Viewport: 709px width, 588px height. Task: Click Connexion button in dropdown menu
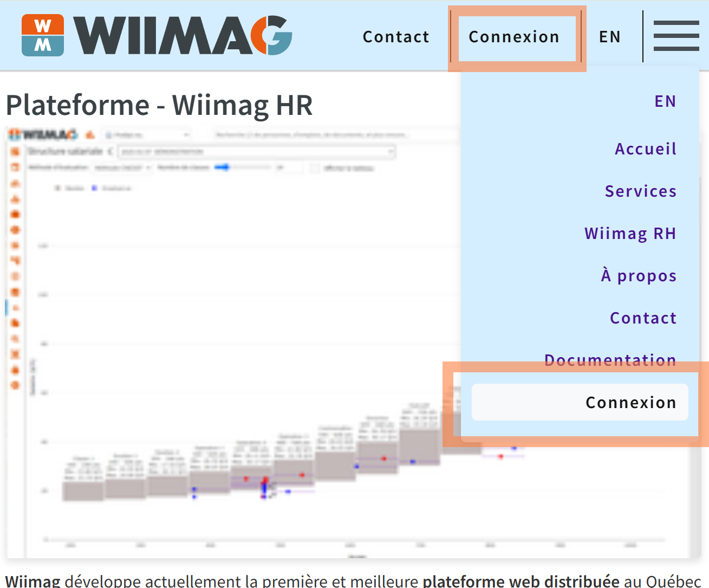point(580,402)
